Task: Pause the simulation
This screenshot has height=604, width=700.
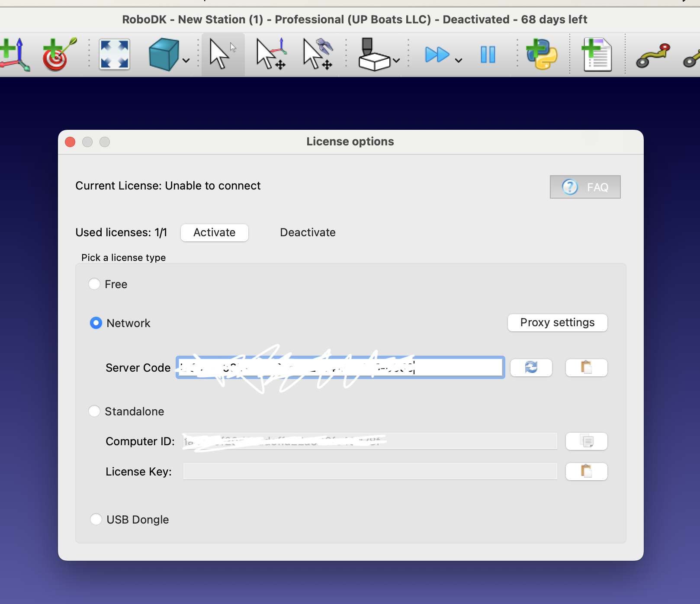Action: (488, 55)
